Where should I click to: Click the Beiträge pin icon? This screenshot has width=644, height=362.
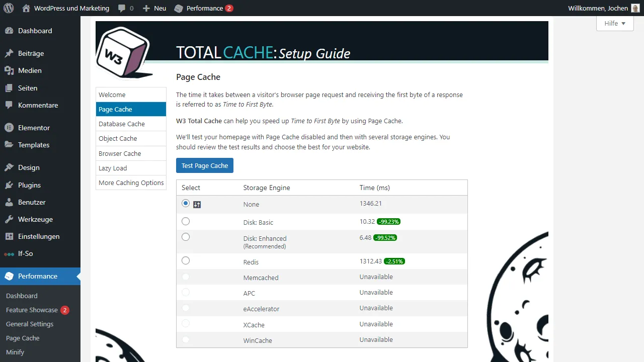pos(9,53)
